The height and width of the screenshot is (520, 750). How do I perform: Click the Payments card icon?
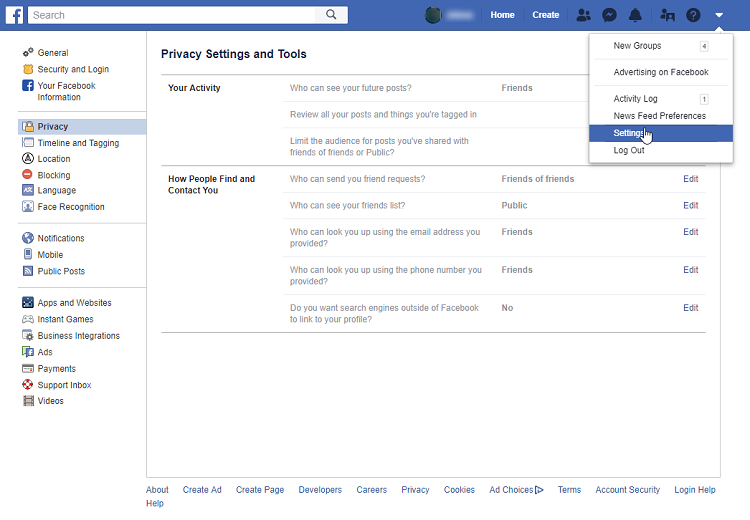(x=28, y=368)
